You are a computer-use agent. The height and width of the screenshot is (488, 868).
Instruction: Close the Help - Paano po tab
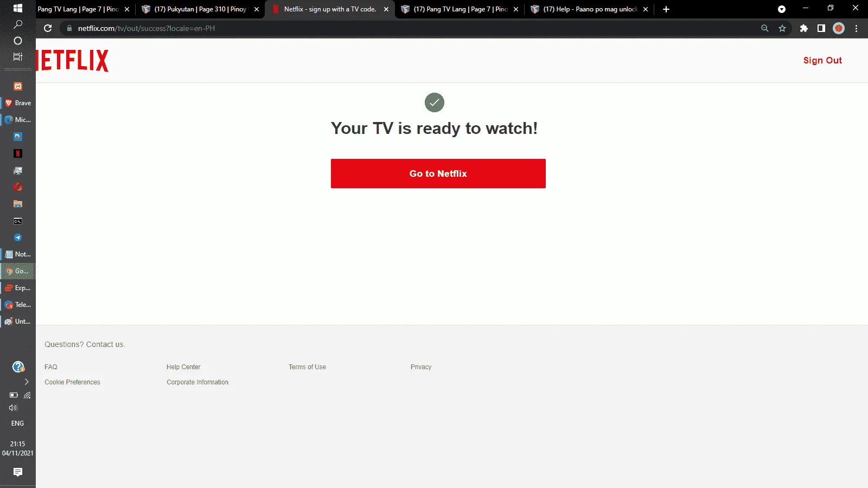coord(646,9)
